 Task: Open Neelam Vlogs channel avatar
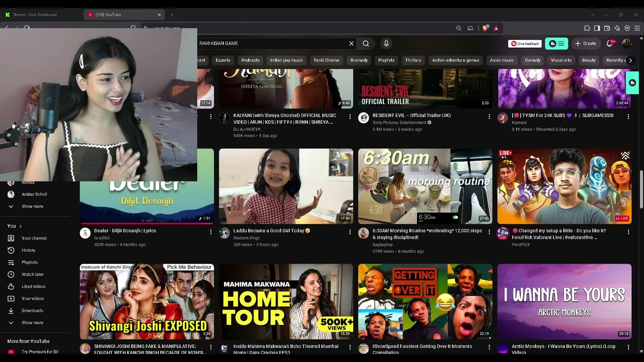click(x=224, y=233)
